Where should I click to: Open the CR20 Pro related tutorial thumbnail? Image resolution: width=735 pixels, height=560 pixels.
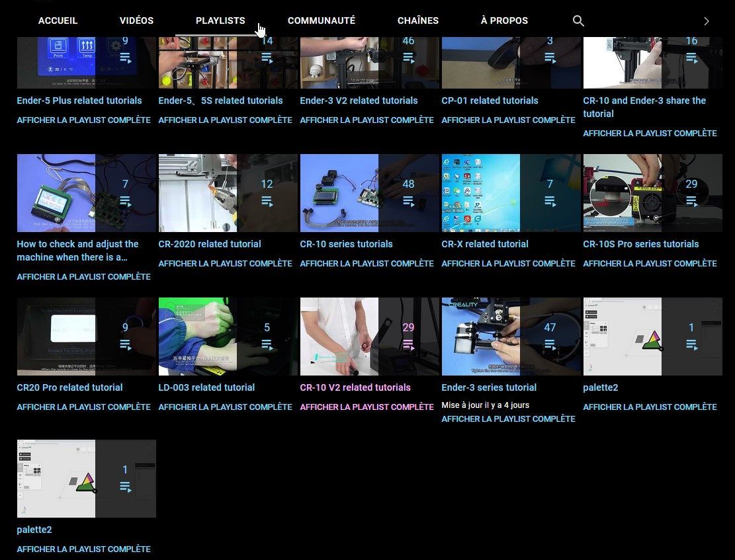pos(86,337)
